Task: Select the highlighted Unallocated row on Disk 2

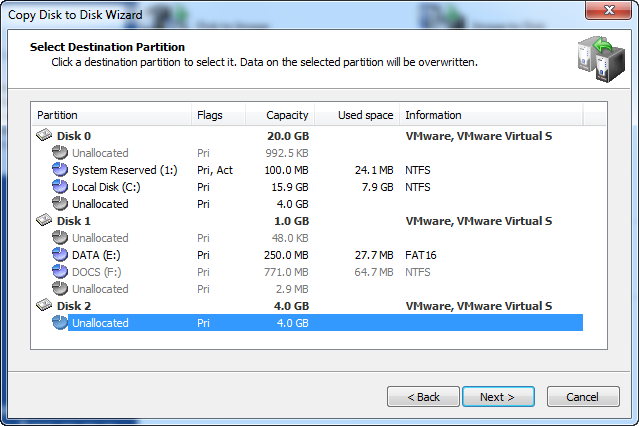Action: pos(325,322)
